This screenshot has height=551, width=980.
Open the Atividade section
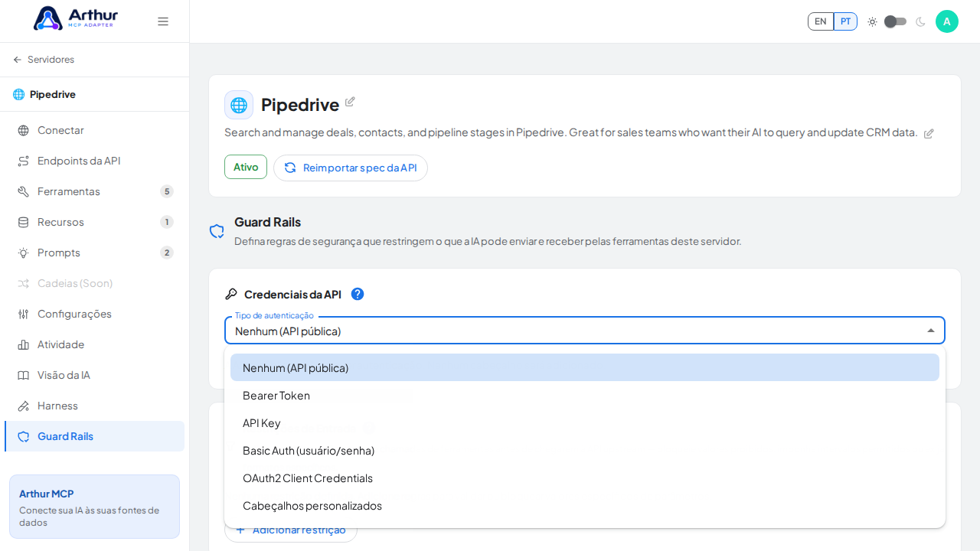(x=94, y=344)
